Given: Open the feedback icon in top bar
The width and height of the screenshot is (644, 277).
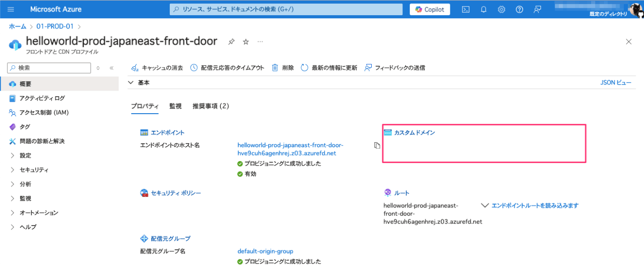Looking at the screenshot, I should pos(537,9).
